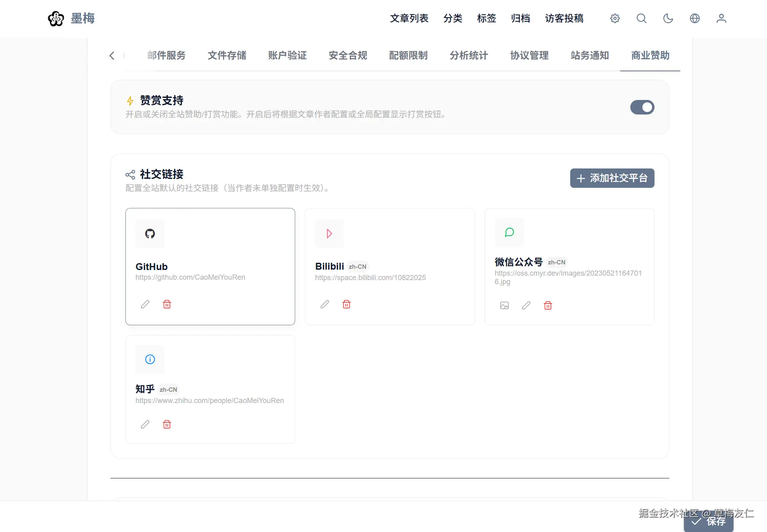Click the 微信公众号 image URL text
This screenshot has width=767, height=532.
pos(568,277)
